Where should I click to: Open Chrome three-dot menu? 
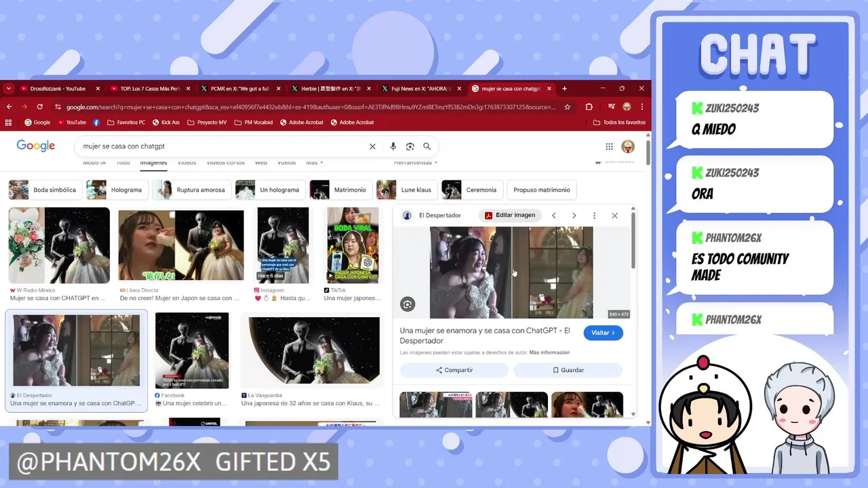(x=642, y=106)
